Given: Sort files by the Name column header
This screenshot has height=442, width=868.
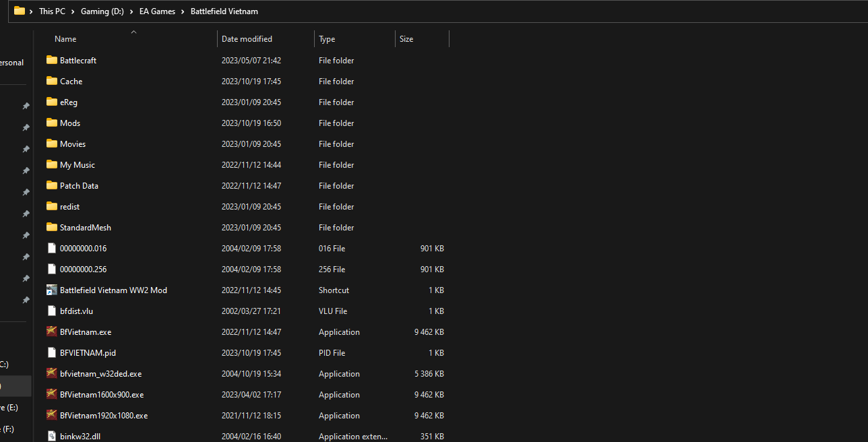Looking at the screenshot, I should 65,39.
